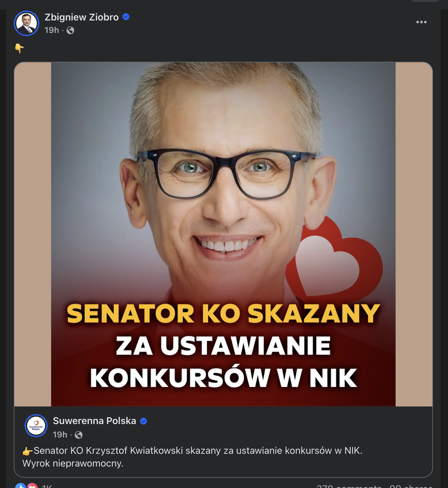Click the top post's 19h timestamp

(52, 30)
